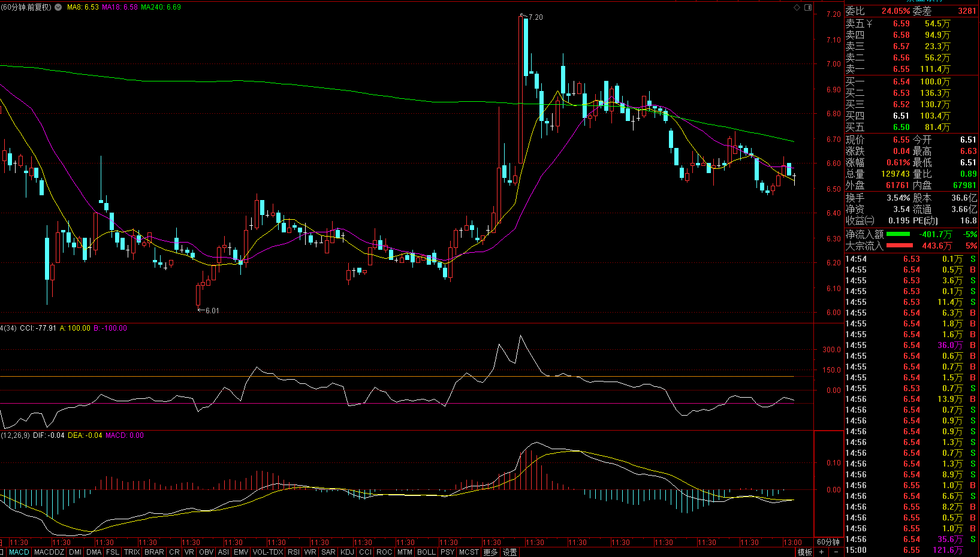Click the 卖五 ask row at 6.59
This screenshot has height=557, width=980.
[x=911, y=23]
